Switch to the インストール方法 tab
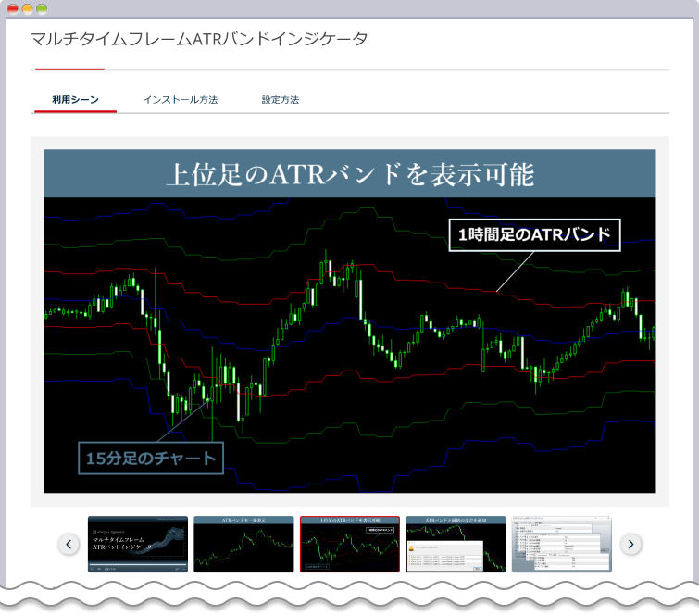The width and height of the screenshot is (699, 616). pos(181,99)
